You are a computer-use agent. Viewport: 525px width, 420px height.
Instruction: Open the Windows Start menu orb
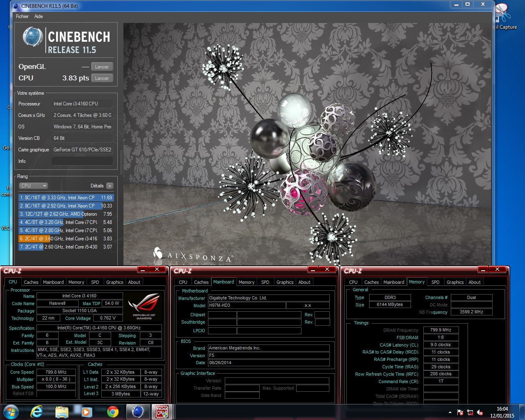pyautogui.click(x=11, y=412)
